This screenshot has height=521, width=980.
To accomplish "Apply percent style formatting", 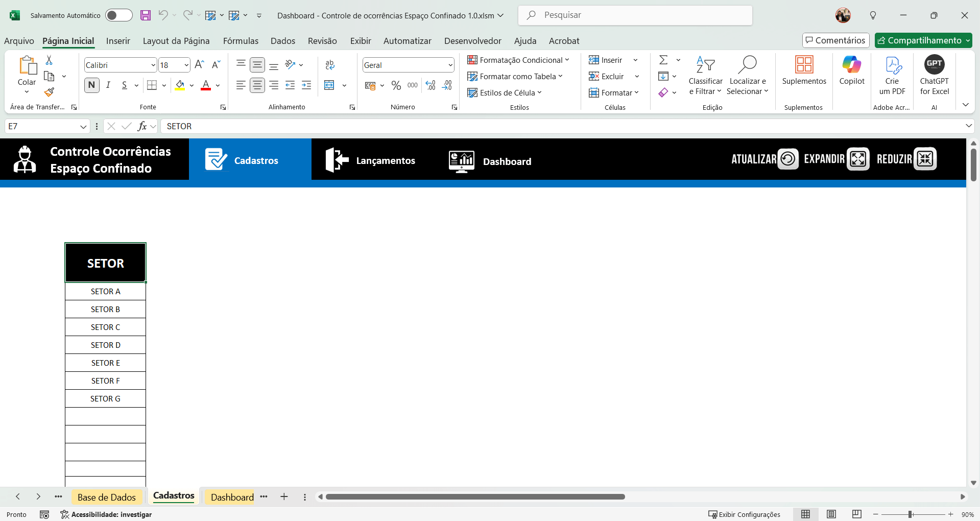I will 396,85.
